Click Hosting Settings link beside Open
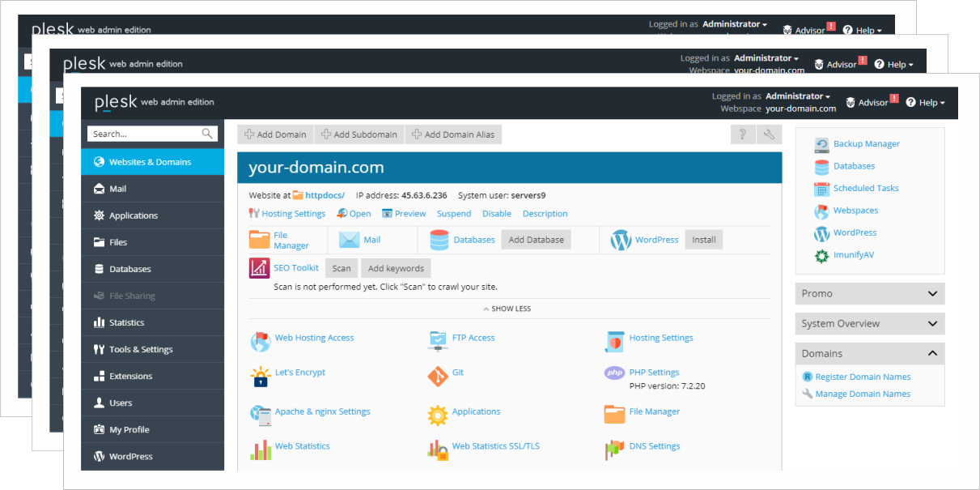The image size is (980, 490). (294, 214)
